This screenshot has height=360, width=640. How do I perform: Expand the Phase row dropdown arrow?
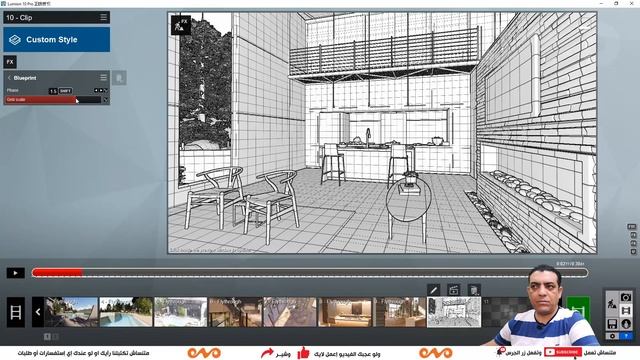tap(106, 90)
